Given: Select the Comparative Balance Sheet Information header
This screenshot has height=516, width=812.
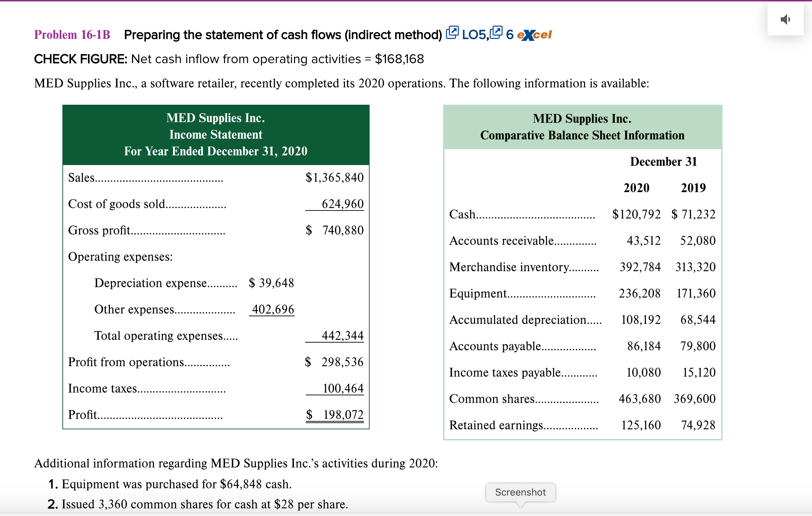Looking at the screenshot, I should [582, 135].
